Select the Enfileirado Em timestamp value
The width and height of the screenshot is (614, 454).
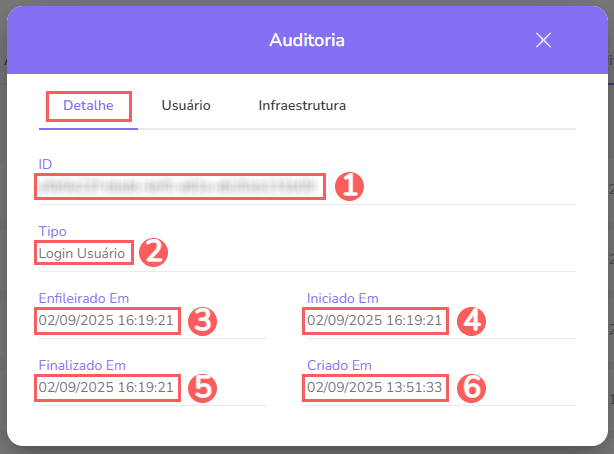coord(107,321)
